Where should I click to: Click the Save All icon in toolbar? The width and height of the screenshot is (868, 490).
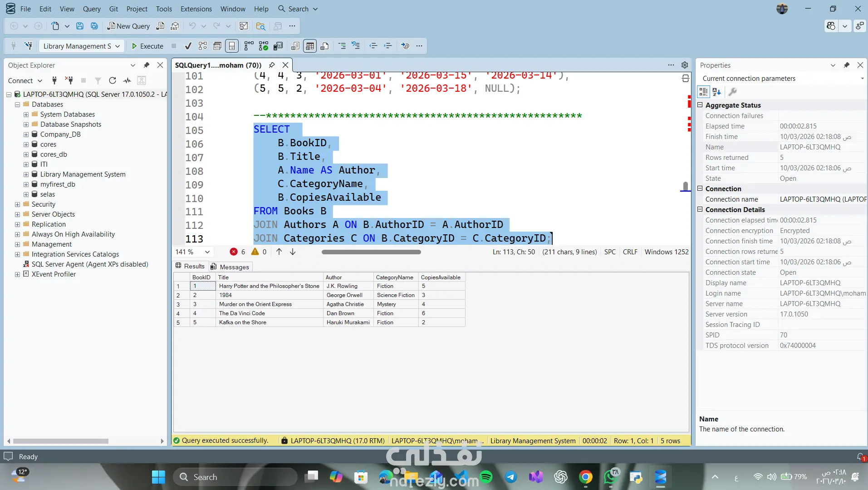94,26
